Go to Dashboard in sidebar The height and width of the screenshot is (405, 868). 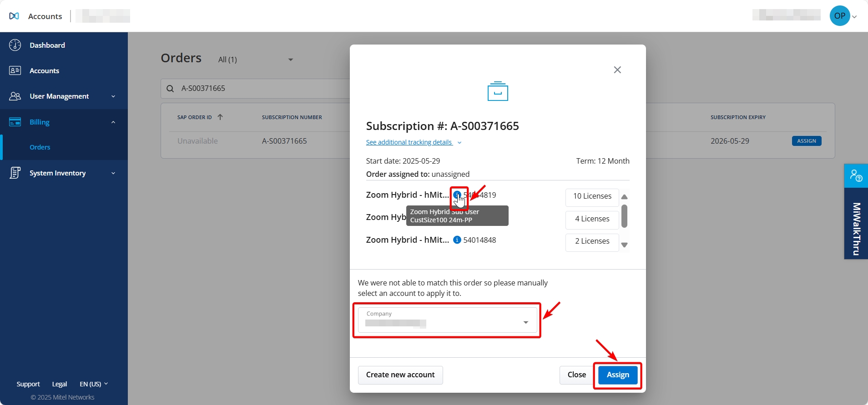[x=47, y=45]
